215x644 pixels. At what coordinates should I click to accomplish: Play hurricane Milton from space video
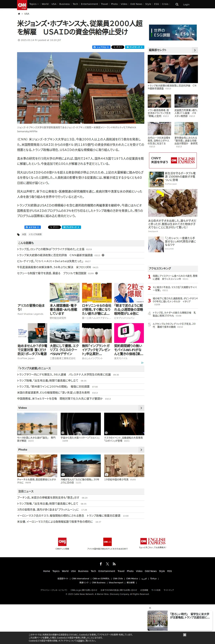coord(81,424)
